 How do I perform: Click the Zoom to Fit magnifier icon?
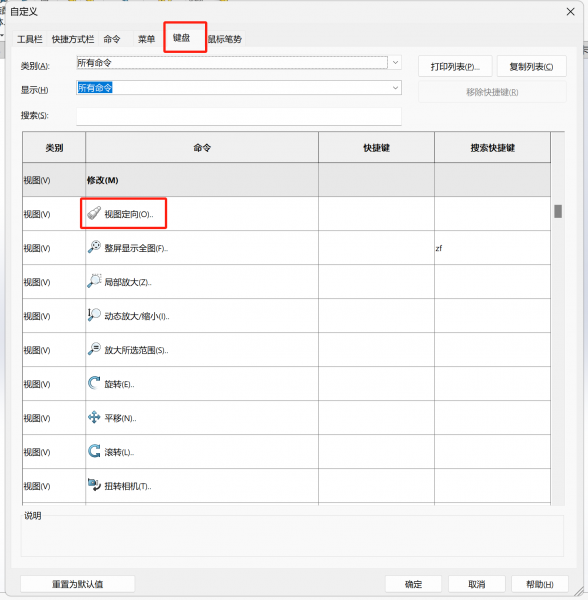point(94,247)
